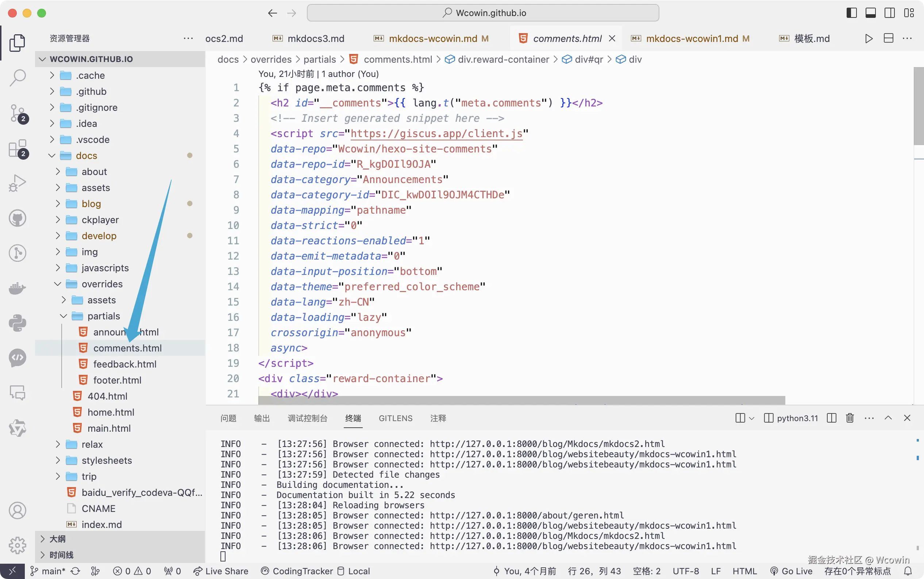Open the Docker view in activity bar

[17, 288]
